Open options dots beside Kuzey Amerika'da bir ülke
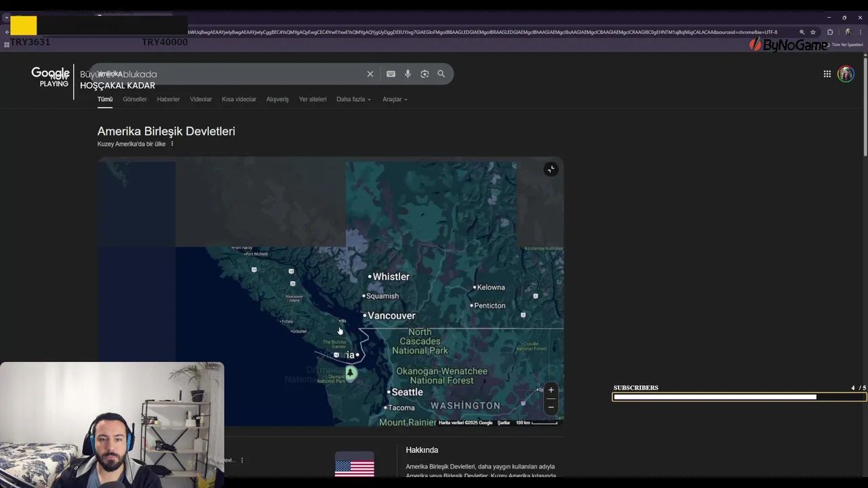This screenshot has width=868, height=488. pyautogui.click(x=172, y=144)
